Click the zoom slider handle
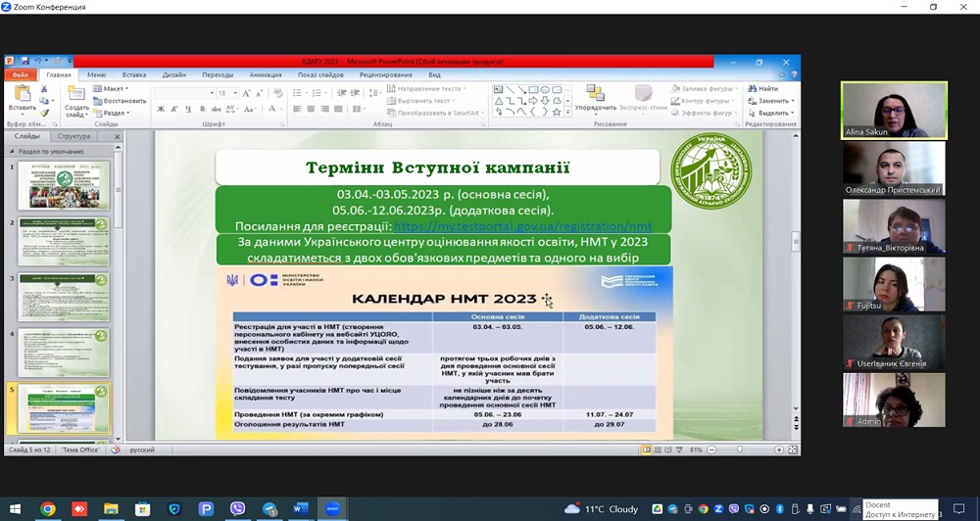 [x=739, y=450]
